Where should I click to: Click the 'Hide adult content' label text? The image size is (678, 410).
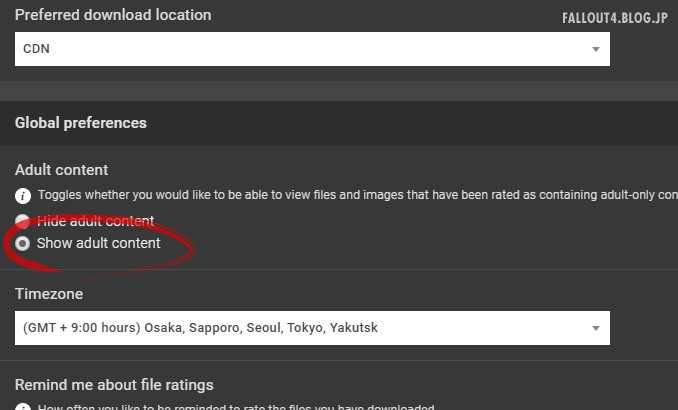96,221
